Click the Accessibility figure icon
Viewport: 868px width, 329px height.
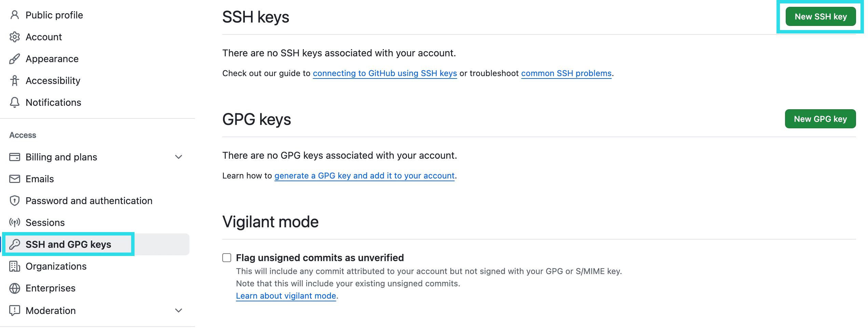click(x=15, y=80)
